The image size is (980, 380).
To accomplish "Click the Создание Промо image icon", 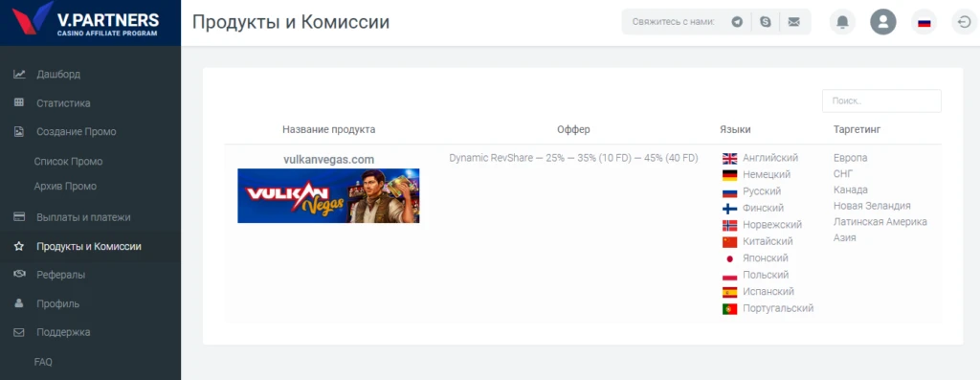I will [x=19, y=132].
